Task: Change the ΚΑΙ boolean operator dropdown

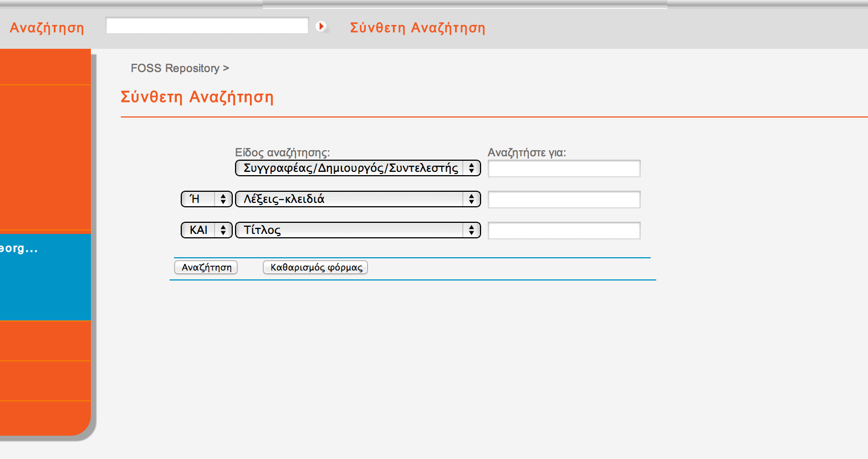Action: (x=207, y=230)
